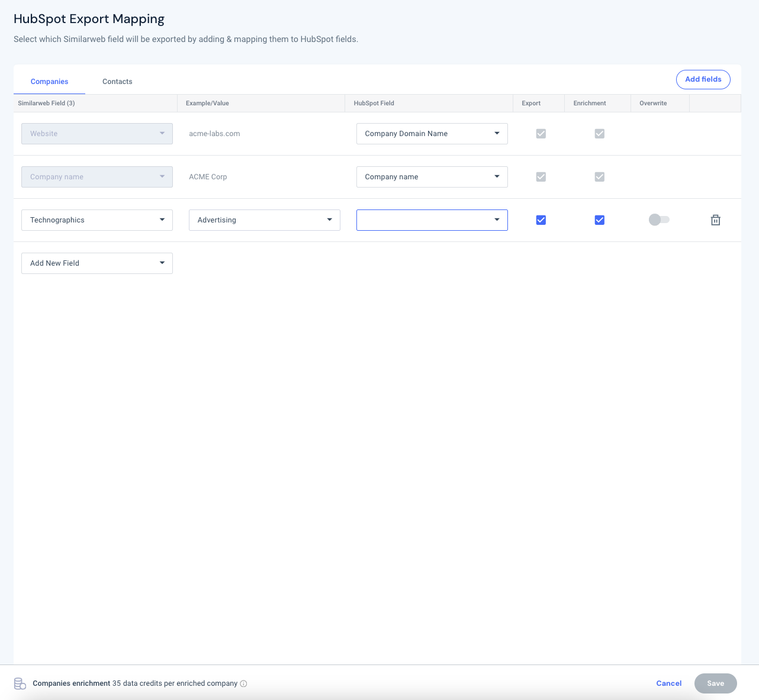Click the Website row Export checkbox
The width and height of the screenshot is (759, 700).
(541, 134)
